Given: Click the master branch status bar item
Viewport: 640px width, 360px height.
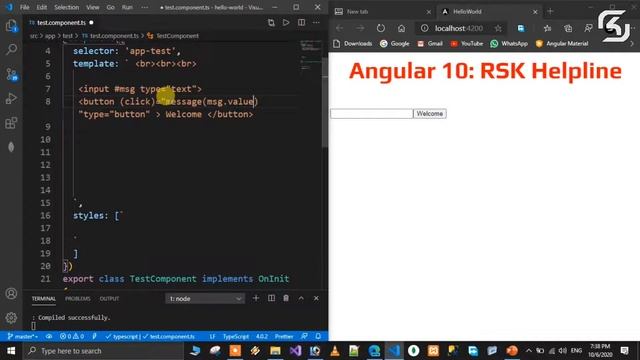Looking at the screenshot, I should pos(23,336).
